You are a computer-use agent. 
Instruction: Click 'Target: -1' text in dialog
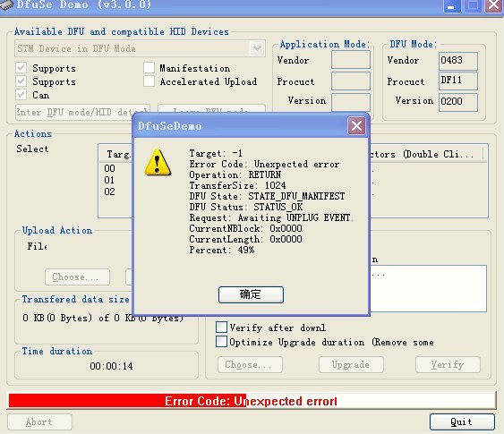click(216, 153)
